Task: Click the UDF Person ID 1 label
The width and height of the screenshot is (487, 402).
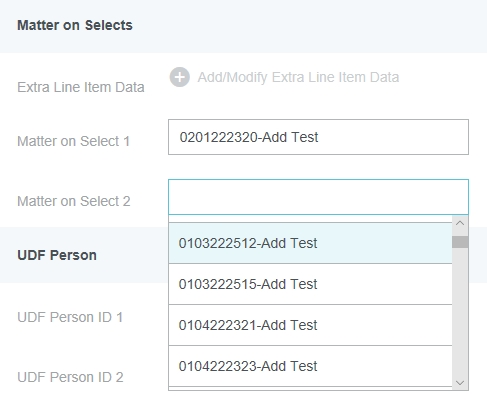Action: [70, 317]
